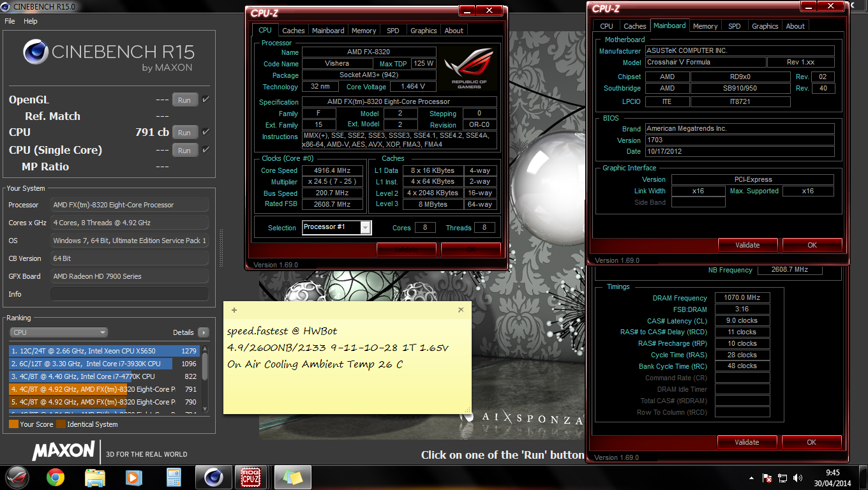Run the OpenGL benchmark
Image resolution: width=868 pixels, height=490 pixels.
(184, 100)
